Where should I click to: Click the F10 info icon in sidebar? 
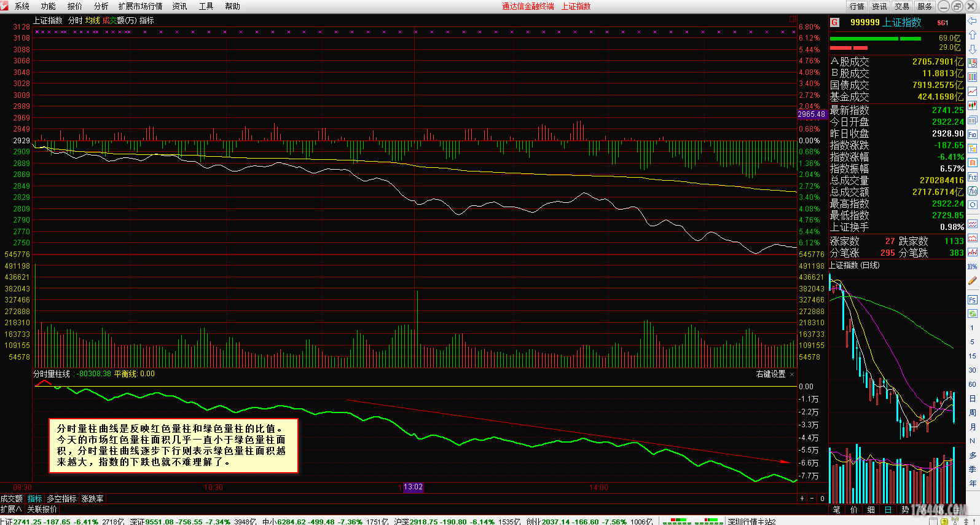[973, 134]
